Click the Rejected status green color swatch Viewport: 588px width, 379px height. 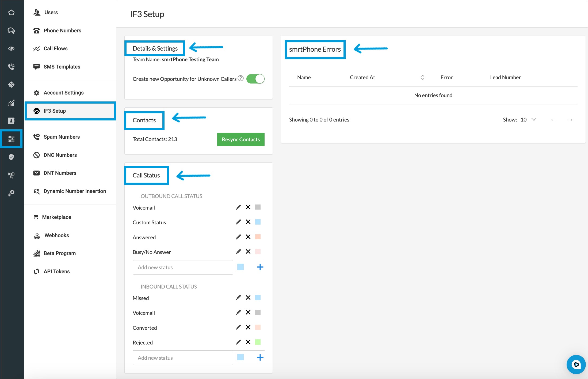[x=258, y=342]
